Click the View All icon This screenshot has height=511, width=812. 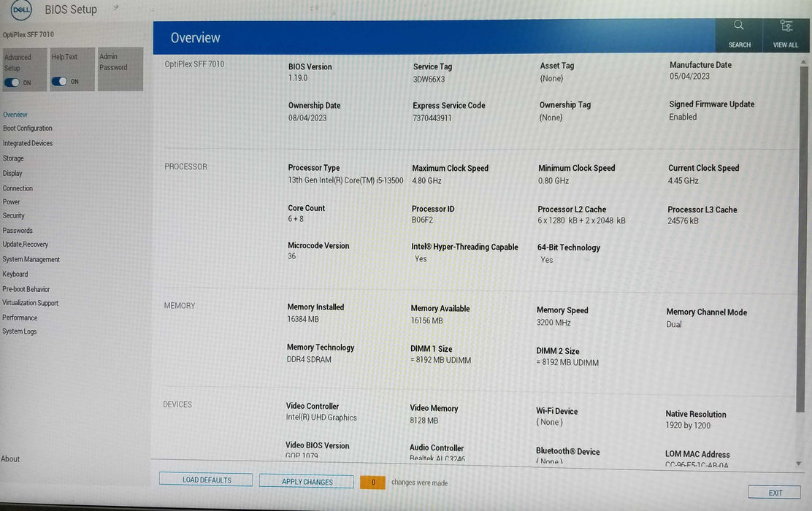tap(786, 26)
